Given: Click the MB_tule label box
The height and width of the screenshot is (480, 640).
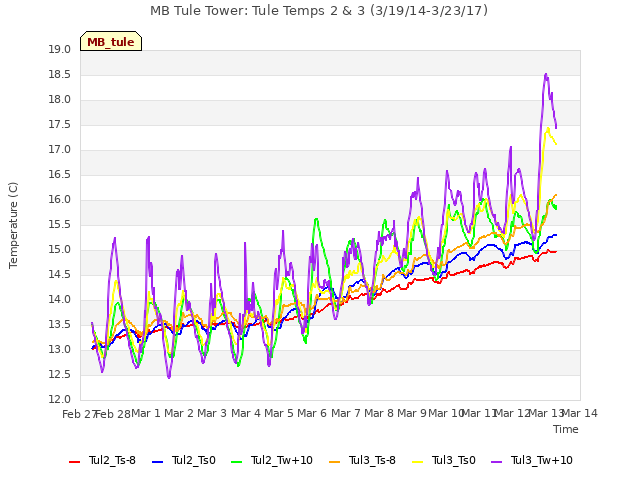Looking at the screenshot, I should (111, 41).
